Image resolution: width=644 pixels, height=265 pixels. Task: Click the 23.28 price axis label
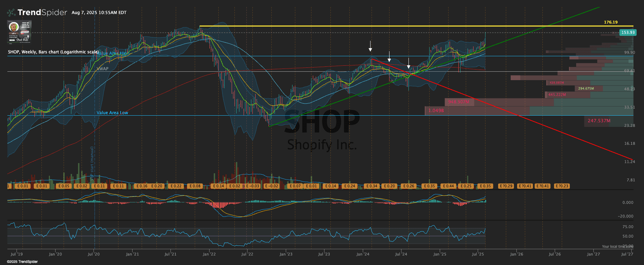coord(630,125)
